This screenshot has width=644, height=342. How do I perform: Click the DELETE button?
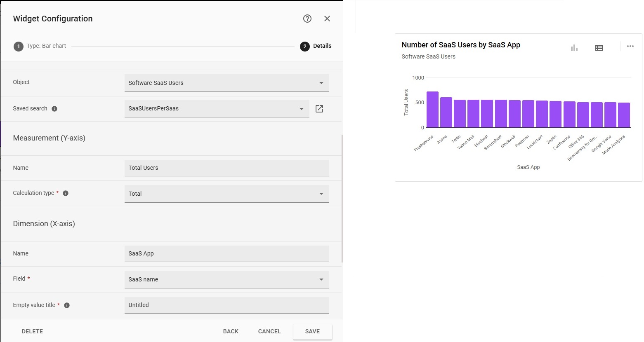pos(32,331)
